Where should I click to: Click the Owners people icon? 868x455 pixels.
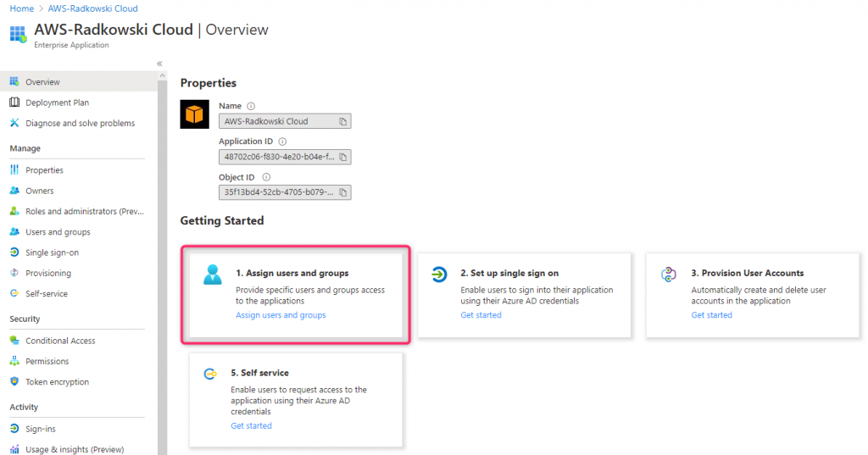(x=14, y=191)
